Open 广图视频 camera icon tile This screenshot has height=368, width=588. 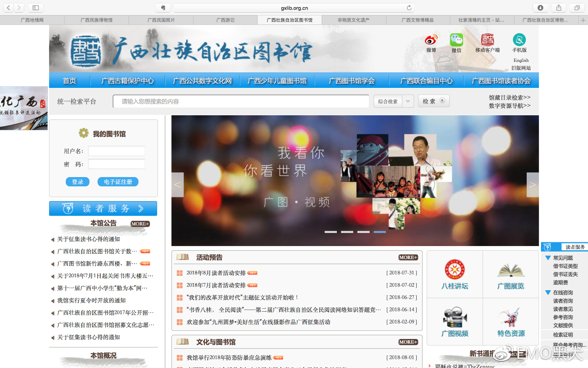pyautogui.click(x=455, y=322)
